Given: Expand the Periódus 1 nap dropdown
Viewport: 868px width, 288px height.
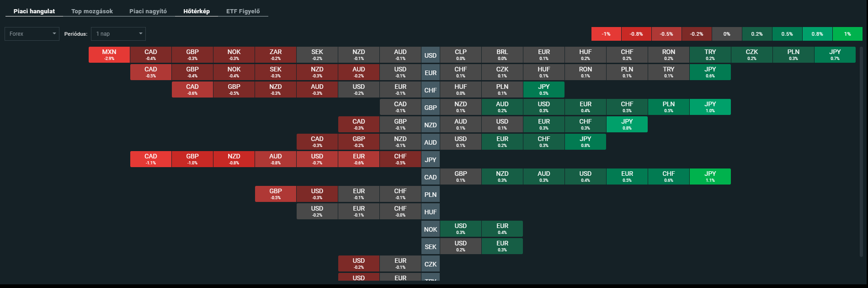Looking at the screenshot, I should pyautogui.click(x=118, y=34).
